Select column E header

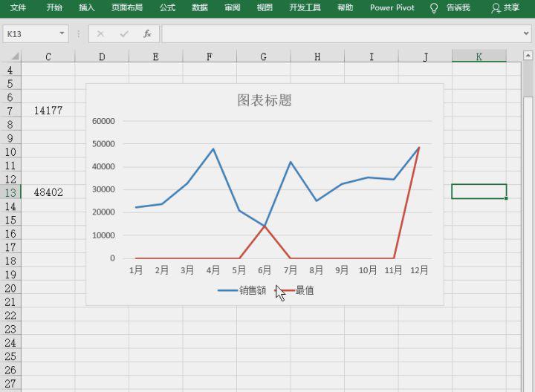coord(156,56)
